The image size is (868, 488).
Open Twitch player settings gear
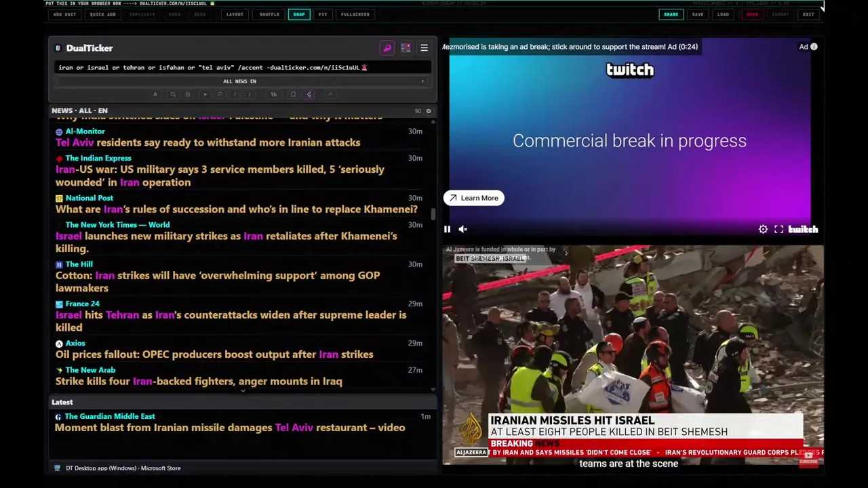[x=763, y=229]
